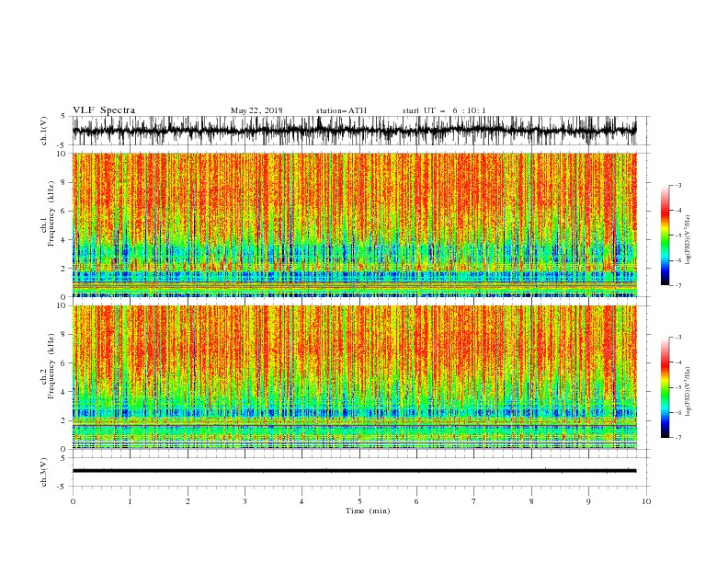This screenshot has height=563, width=728.
Task: Click time axis tick label "0"
Action: pos(73,501)
